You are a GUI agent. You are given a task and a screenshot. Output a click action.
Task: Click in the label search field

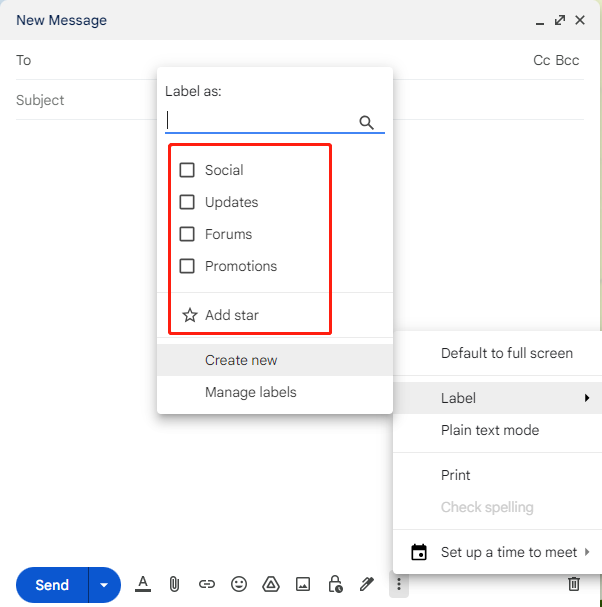262,121
